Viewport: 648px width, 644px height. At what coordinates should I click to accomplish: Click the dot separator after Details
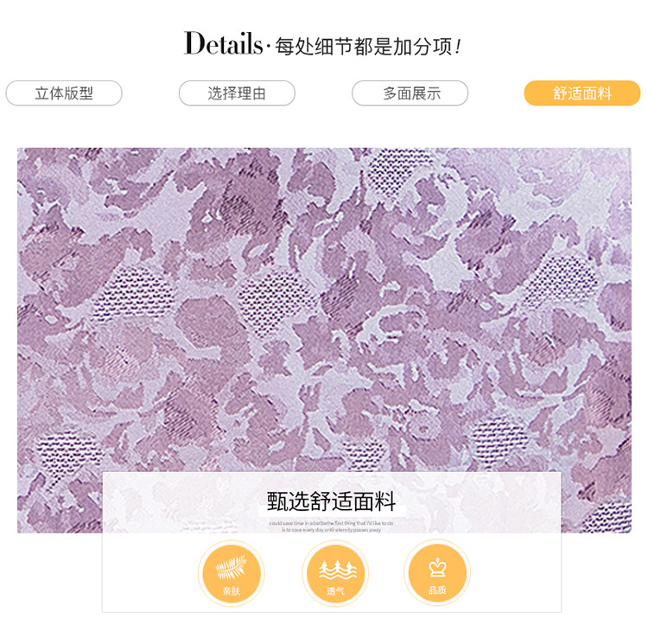[268, 47]
